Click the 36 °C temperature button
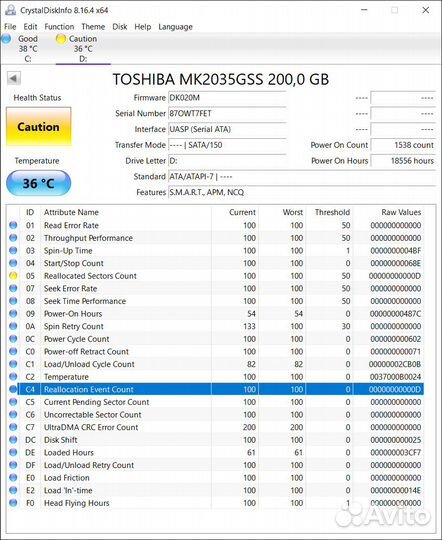Image resolution: width=442 pixels, height=540 pixels. (x=39, y=183)
